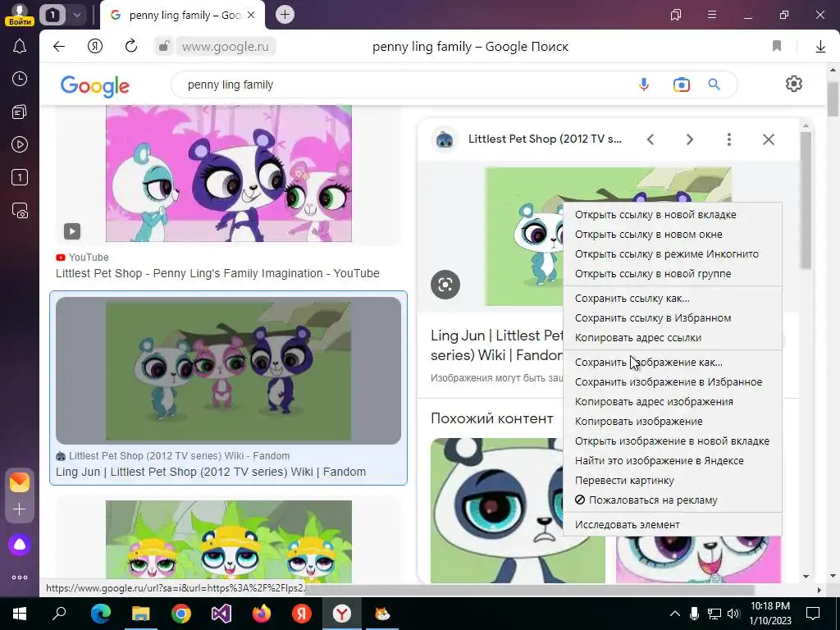The height and width of the screenshot is (630, 840).
Task: Focus the Google search input field
Action: (x=407, y=84)
